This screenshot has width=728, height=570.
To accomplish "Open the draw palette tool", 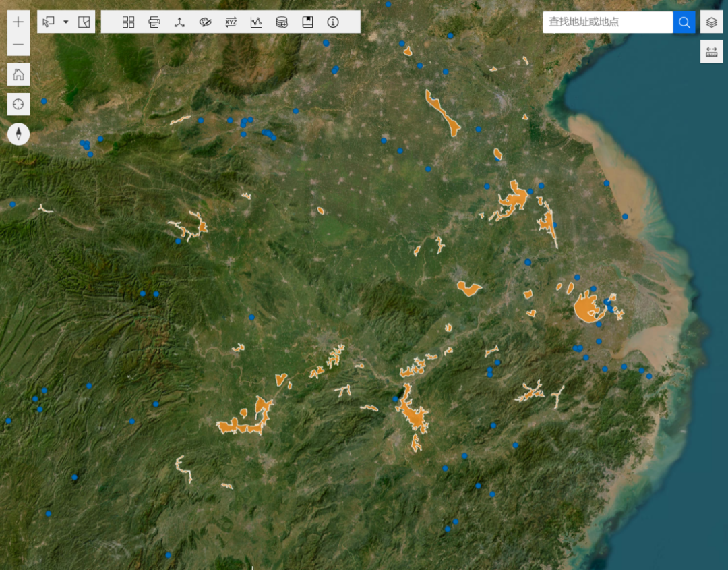I will pos(205,22).
